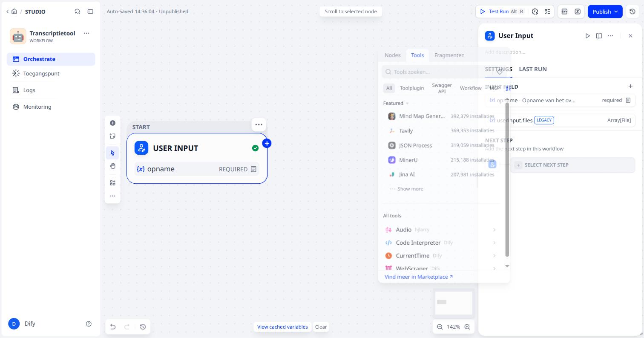Open Vind meer in Marketplace link
The width and height of the screenshot is (644, 338).
[x=419, y=277]
